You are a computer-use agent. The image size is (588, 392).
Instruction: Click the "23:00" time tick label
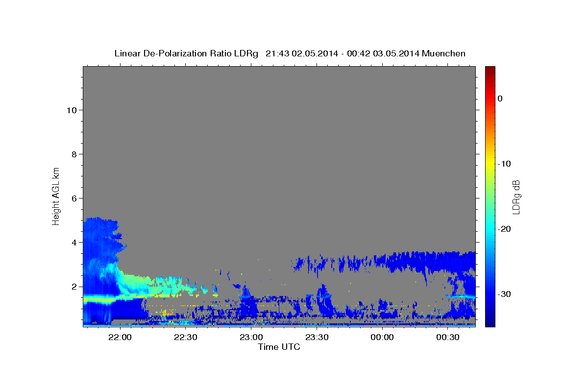tap(251, 338)
